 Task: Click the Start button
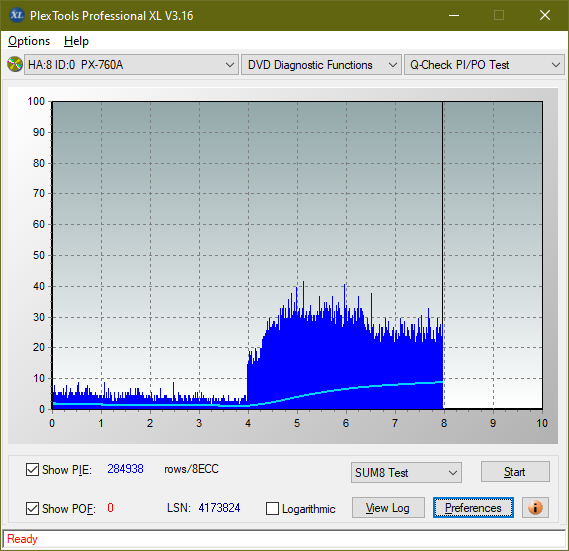pyautogui.click(x=515, y=472)
